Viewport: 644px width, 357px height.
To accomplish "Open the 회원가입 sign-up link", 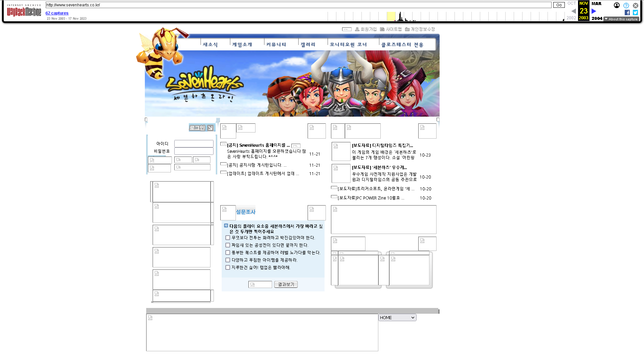I will coord(366,29).
